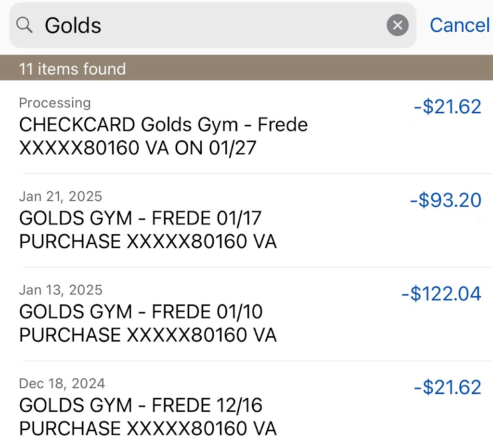
Task: Tap the XXXXX80160 VA ON 01/27 line
Action: pyautogui.click(x=138, y=148)
